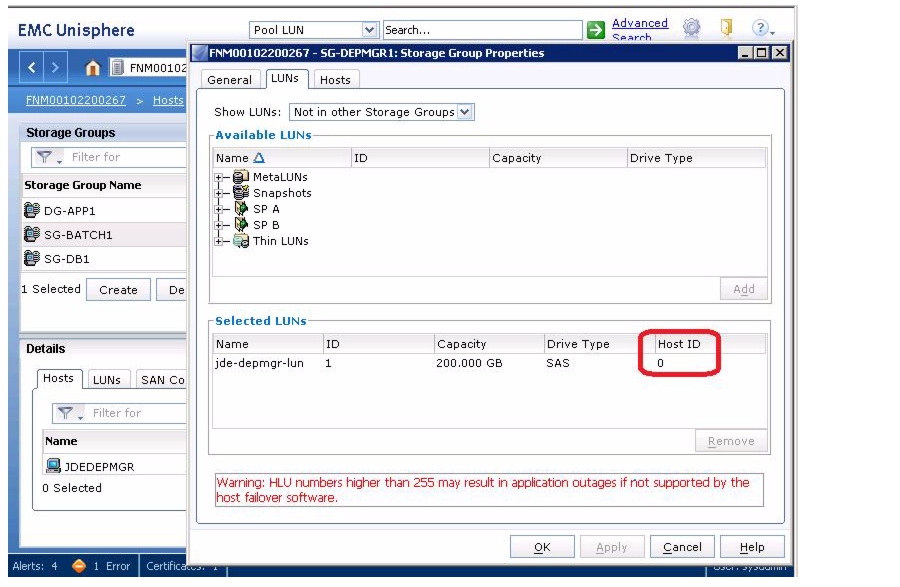Click the DG-APP1 storage group icon
900x587 pixels.
32,210
